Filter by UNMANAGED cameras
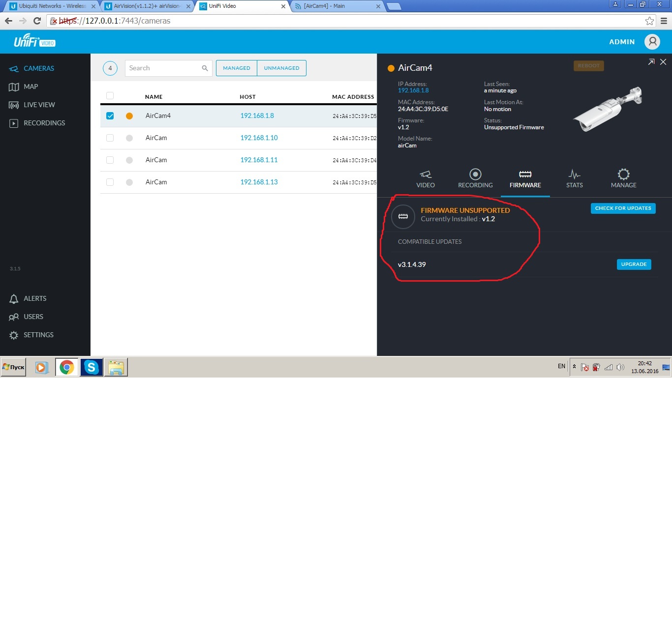Image resolution: width=672 pixels, height=641 pixels. (x=281, y=68)
